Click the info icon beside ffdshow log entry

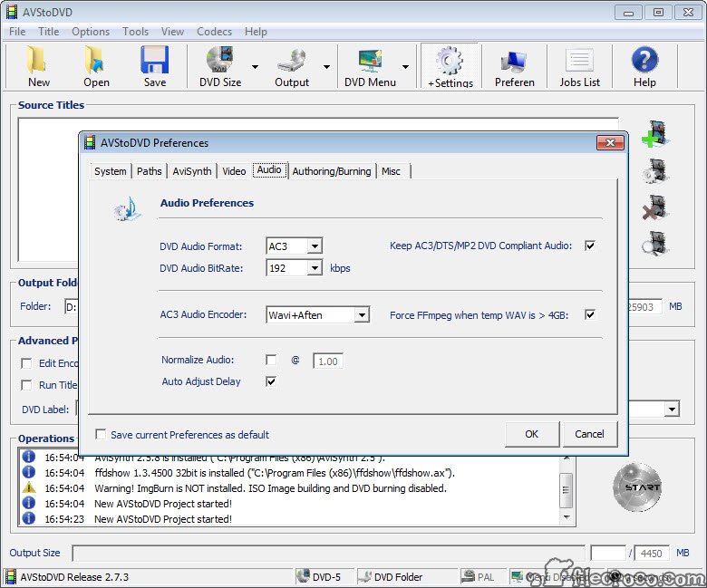[29, 472]
